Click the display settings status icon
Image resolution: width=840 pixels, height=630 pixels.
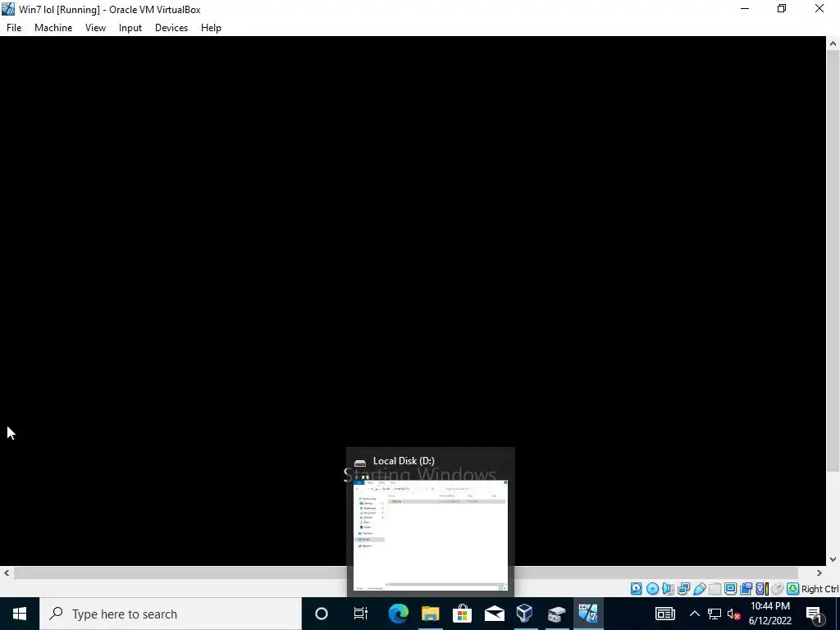730,589
